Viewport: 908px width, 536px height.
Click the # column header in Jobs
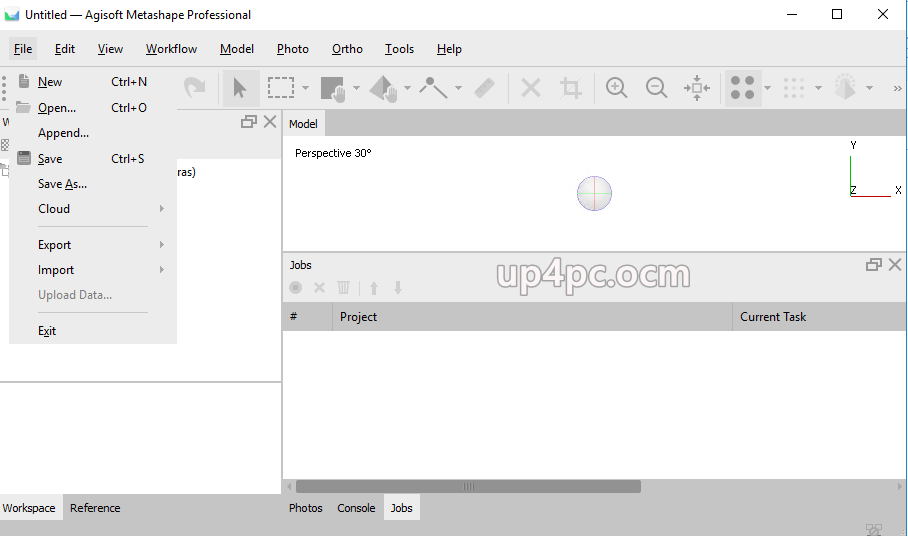coord(307,317)
